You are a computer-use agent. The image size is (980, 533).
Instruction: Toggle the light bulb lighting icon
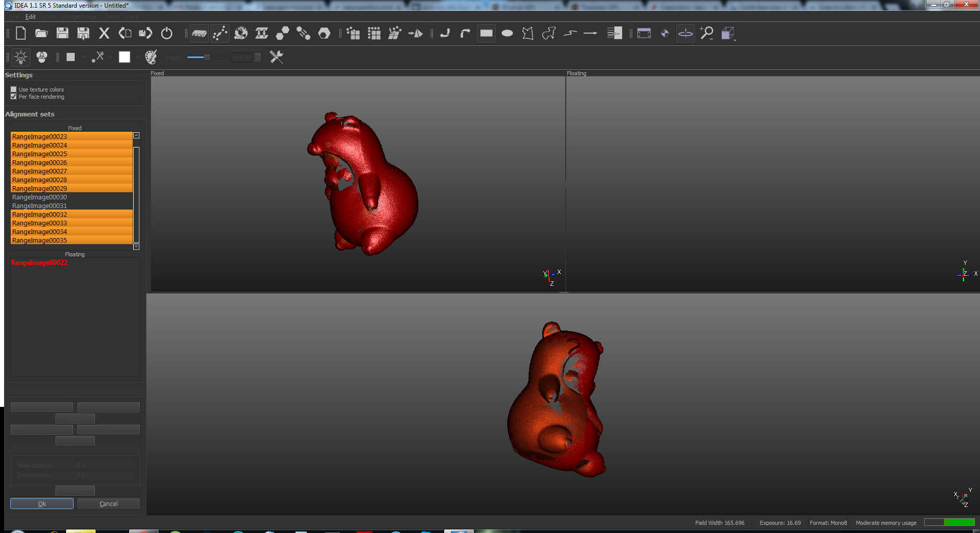click(x=21, y=57)
